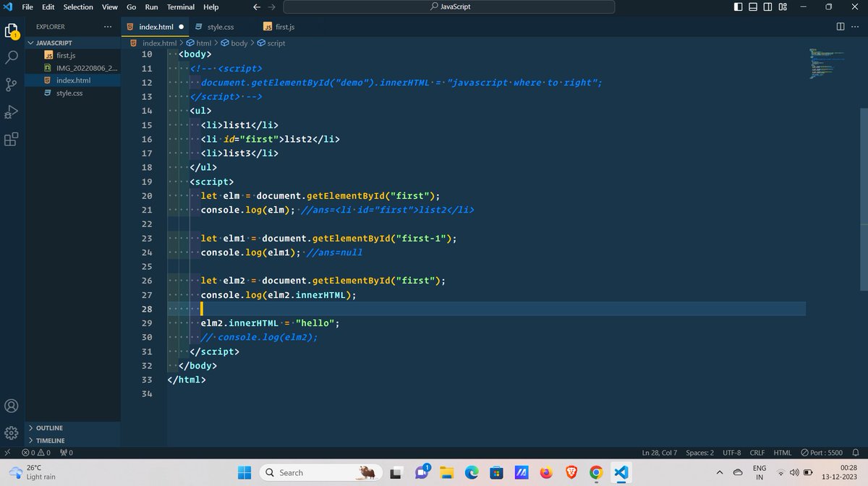The image size is (868, 486).
Task: Open the Run and Debug view
Action: 12,111
